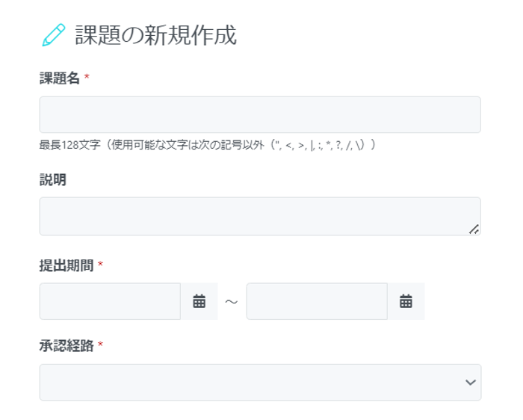Select the 提出期間 start date field

110,301
